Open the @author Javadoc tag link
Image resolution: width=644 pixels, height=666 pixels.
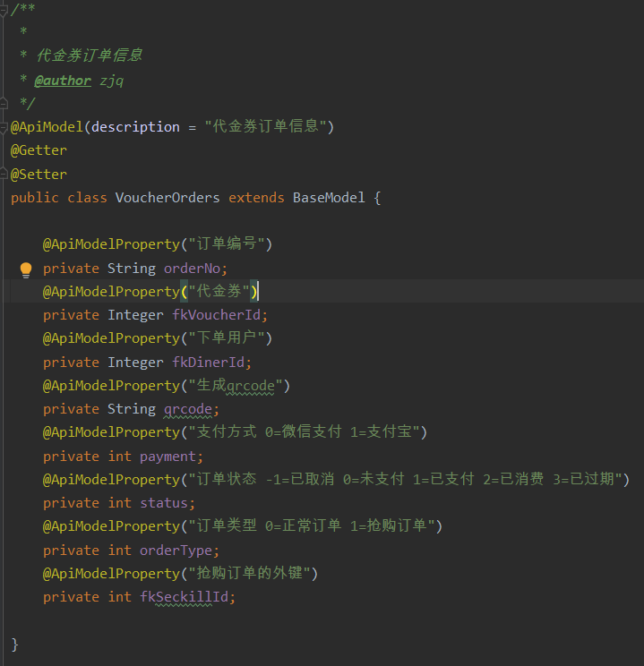point(63,81)
